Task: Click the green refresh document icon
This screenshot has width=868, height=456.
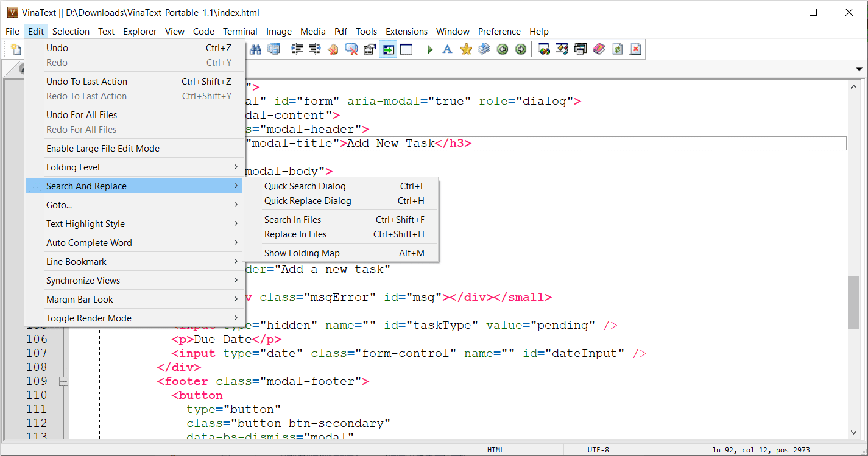Action: click(x=617, y=49)
